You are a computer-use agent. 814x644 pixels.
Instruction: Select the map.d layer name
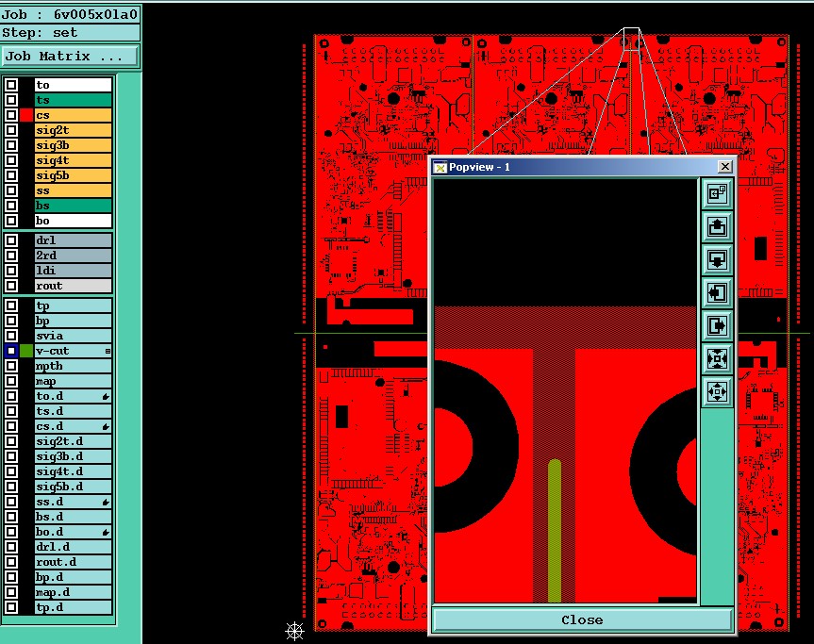pos(73,592)
